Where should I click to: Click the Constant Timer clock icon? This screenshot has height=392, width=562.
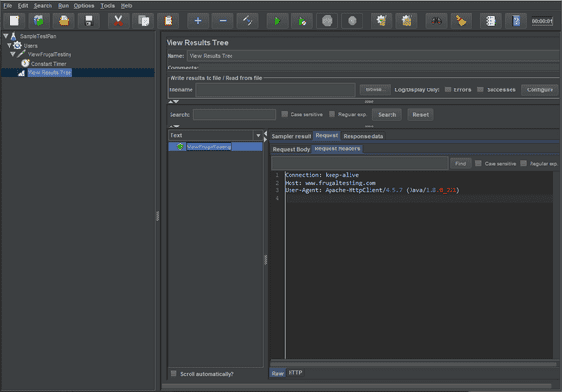[25, 63]
